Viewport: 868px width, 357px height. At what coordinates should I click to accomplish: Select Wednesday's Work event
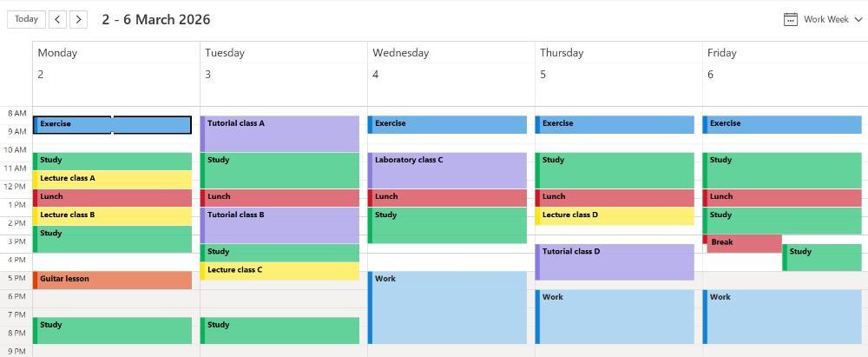447,307
